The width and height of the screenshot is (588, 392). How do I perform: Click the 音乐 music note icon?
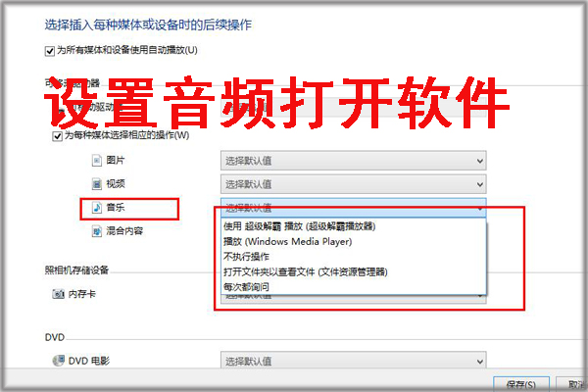pos(97,207)
